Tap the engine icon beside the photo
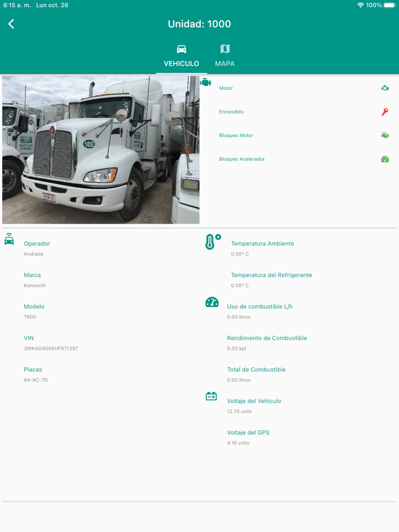Screen dimensions: 399x532 206,82
